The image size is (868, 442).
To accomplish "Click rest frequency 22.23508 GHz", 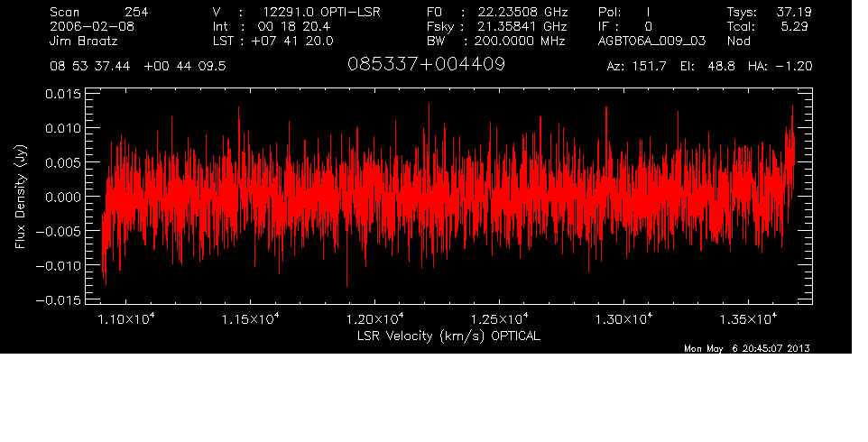I will (x=523, y=12).
